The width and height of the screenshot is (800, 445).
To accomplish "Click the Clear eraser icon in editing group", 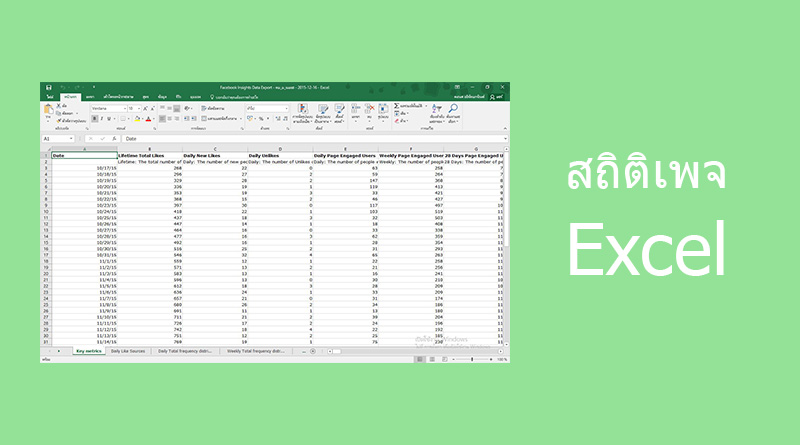I will [x=396, y=121].
